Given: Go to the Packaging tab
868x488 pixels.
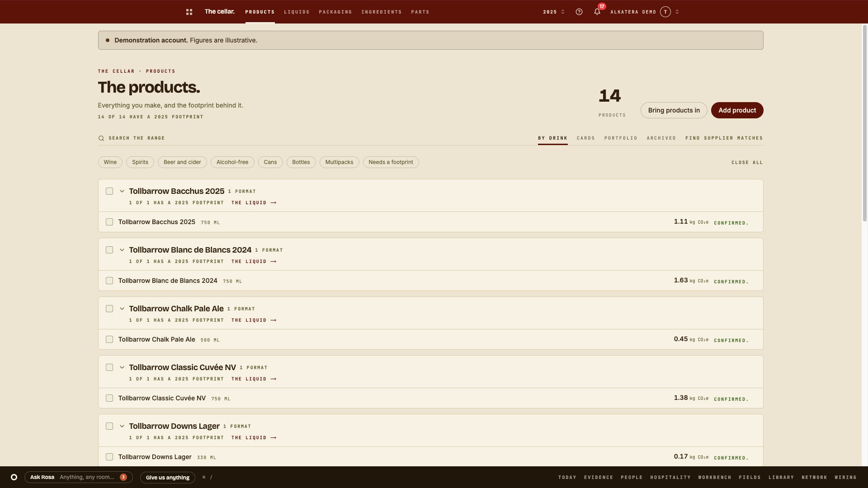Looking at the screenshot, I should pyautogui.click(x=335, y=12).
